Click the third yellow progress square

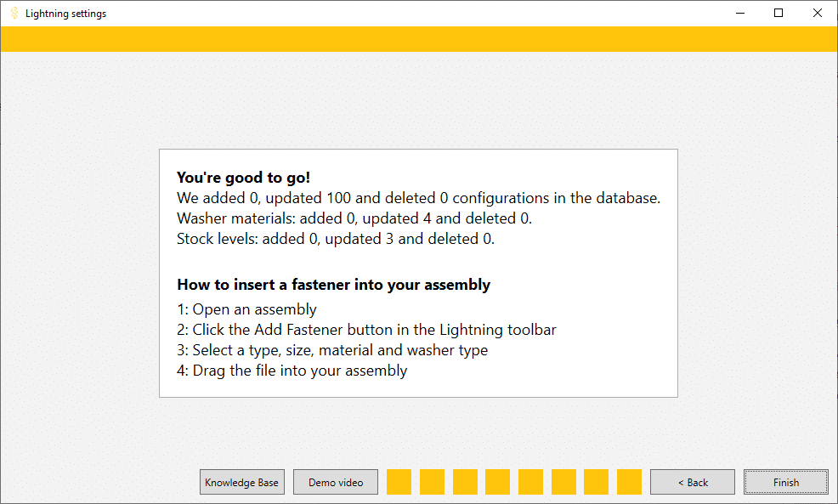pos(464,482)
